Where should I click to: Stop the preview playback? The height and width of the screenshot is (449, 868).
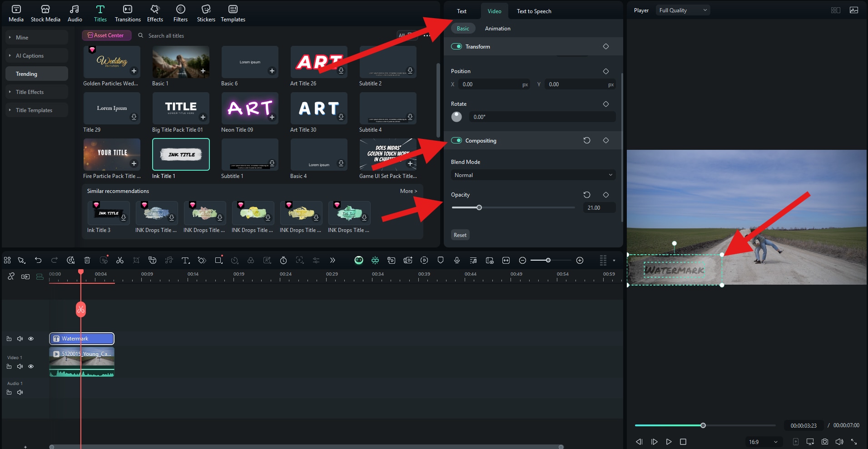click(x=683, y=442)
